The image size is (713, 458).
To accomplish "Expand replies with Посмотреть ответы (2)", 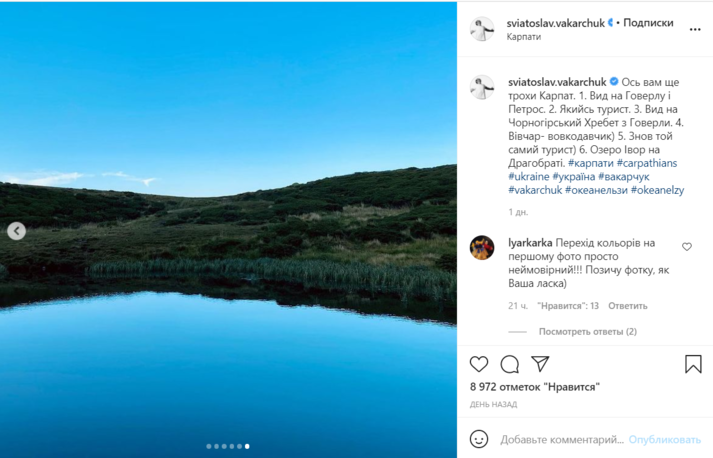I will [x=587, y=331].
